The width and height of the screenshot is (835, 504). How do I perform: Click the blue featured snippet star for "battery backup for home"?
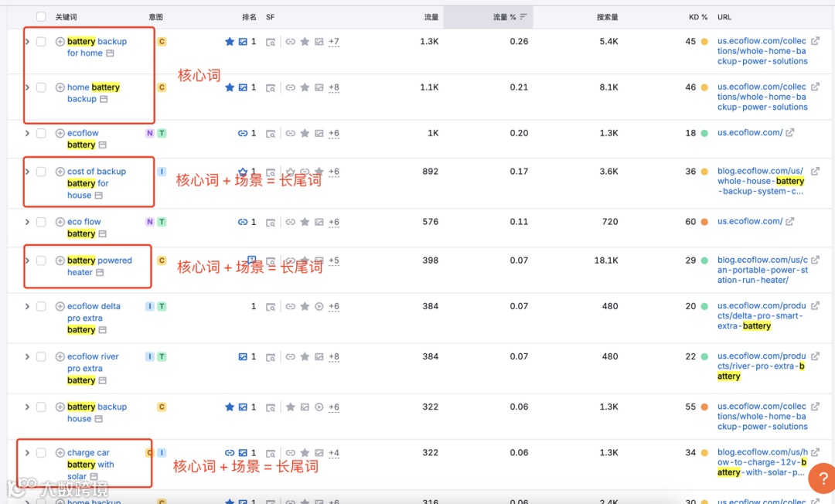[x=230, y=41]
